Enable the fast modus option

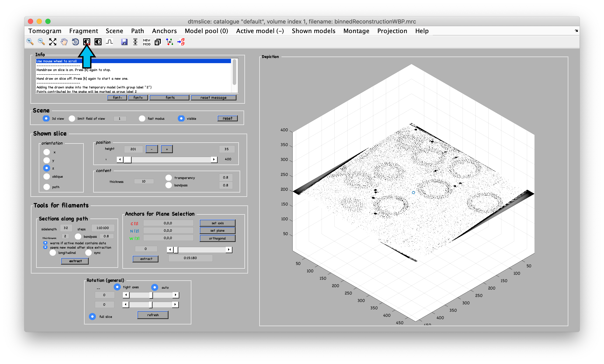(142, 118)
